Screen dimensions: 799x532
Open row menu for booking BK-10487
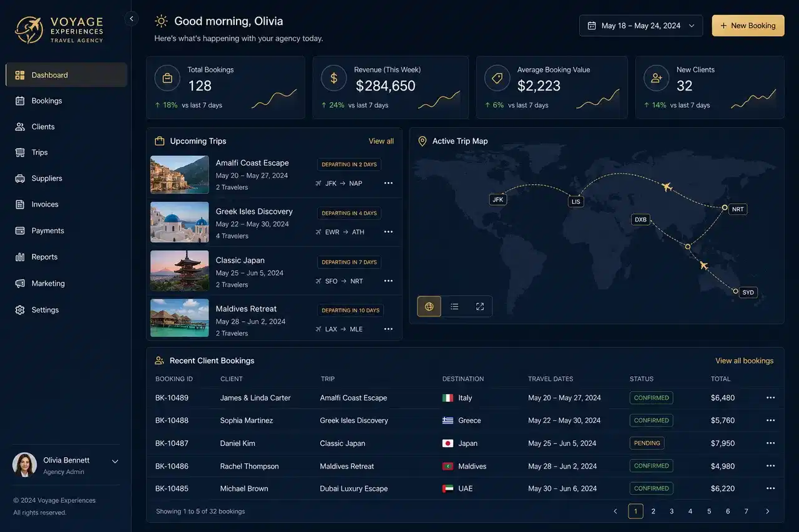770,443
